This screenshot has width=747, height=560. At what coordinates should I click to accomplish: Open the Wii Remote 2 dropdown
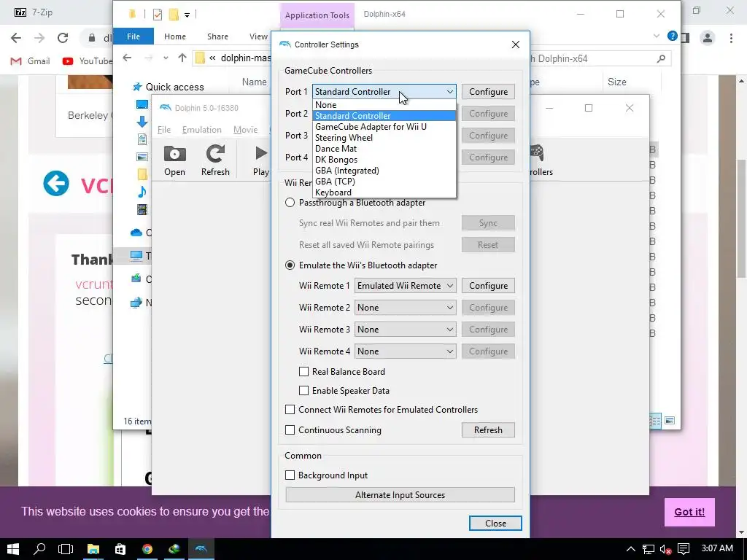[x=405, y=308]
